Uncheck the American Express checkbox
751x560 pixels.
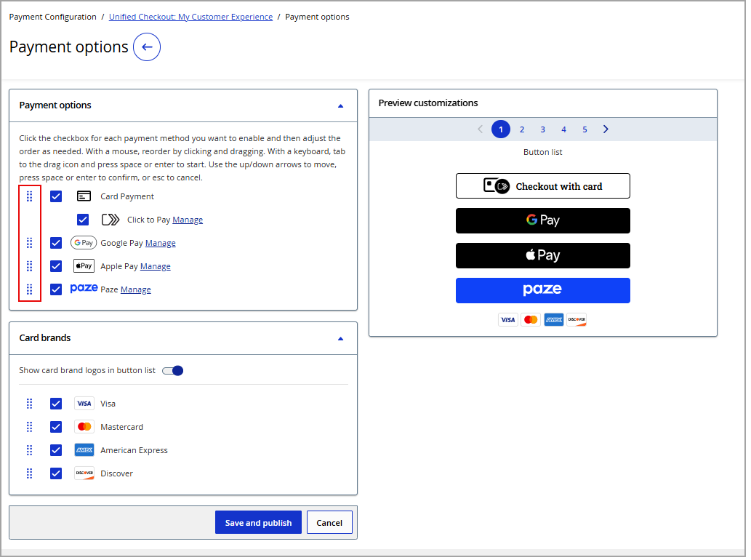coord(56,451)
